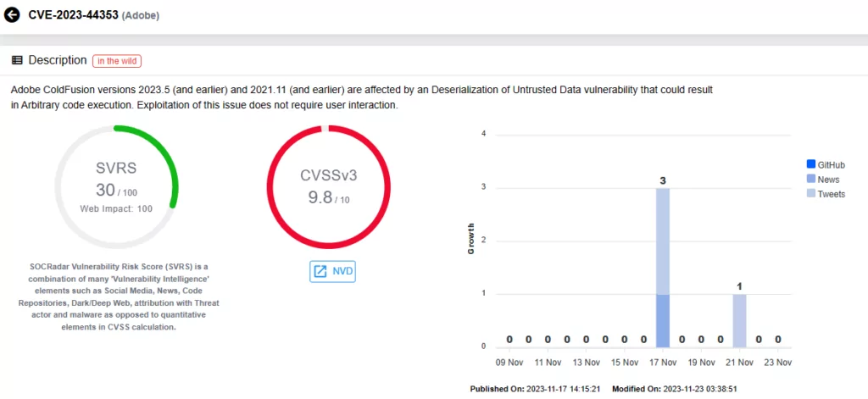
Task: Click the 'in the wild' tag
Action: pos(117,61)
